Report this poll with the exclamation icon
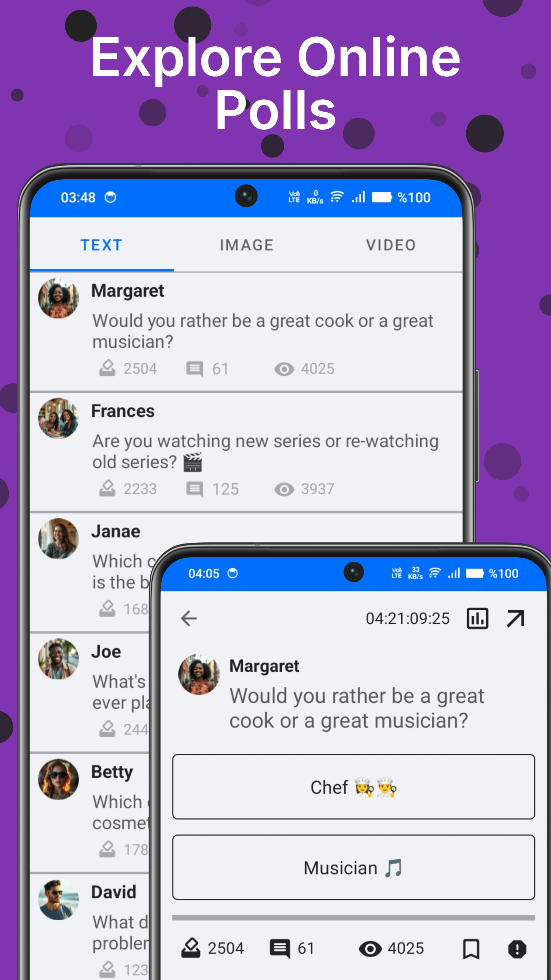551x980 pixels. click(517, 949)
